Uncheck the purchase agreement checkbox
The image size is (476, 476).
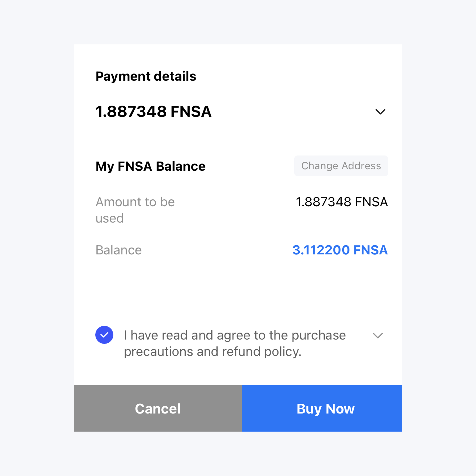pos(104,335)
